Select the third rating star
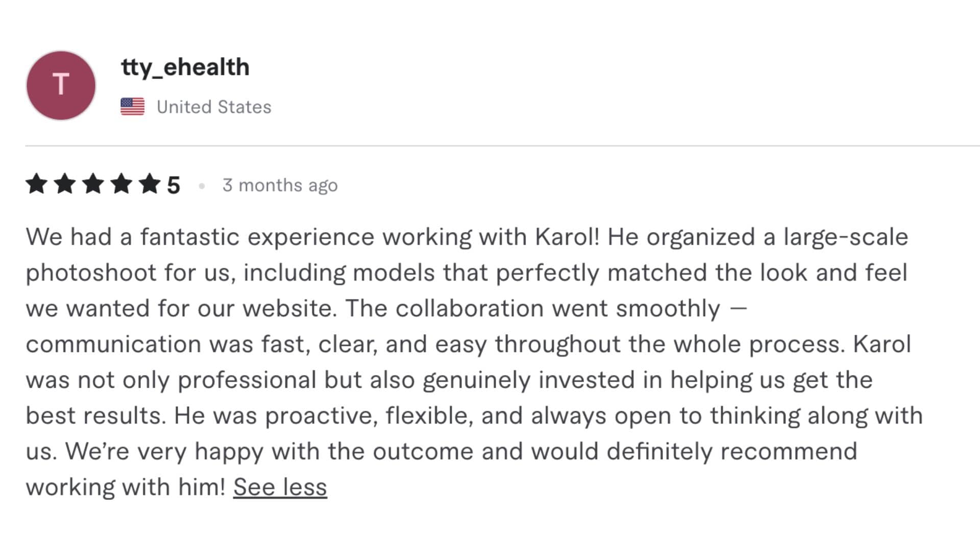This screenshot has width=980, height=551. click(x=93, y=184)
